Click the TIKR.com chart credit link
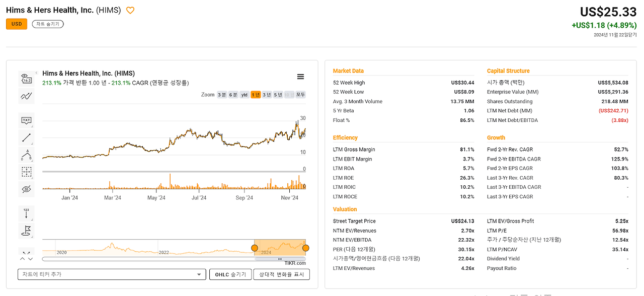 point(295,263)
